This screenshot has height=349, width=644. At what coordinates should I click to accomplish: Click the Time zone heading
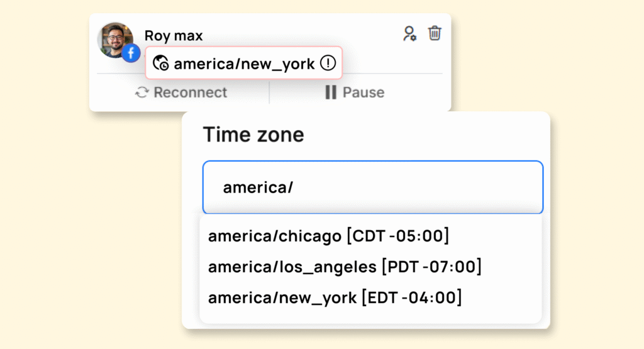253,134
